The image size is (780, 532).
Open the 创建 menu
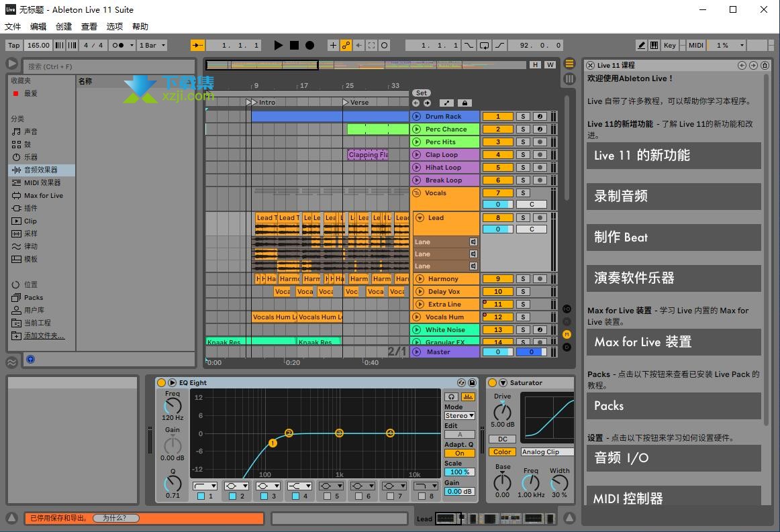click(64, 26)
